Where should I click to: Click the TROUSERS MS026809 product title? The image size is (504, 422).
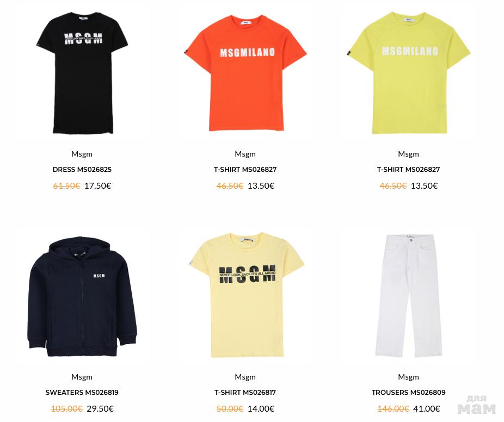click(x=409, y=393)
